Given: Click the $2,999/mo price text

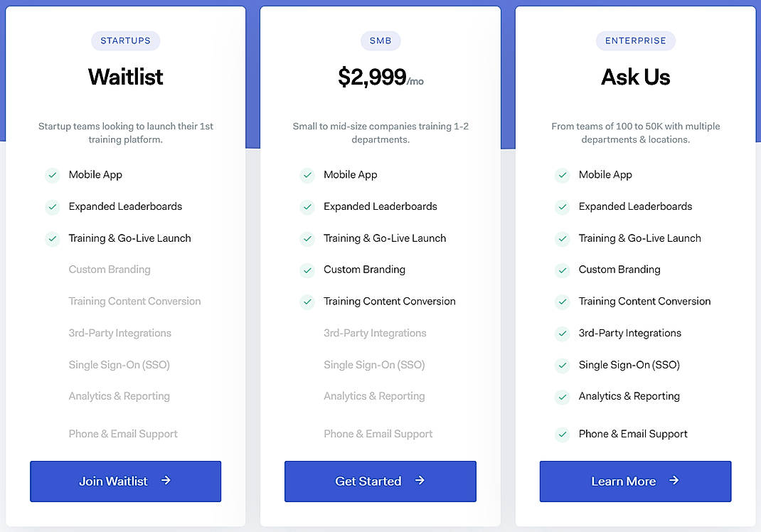Looking at the screenshot, I should [x=380, y=76].
